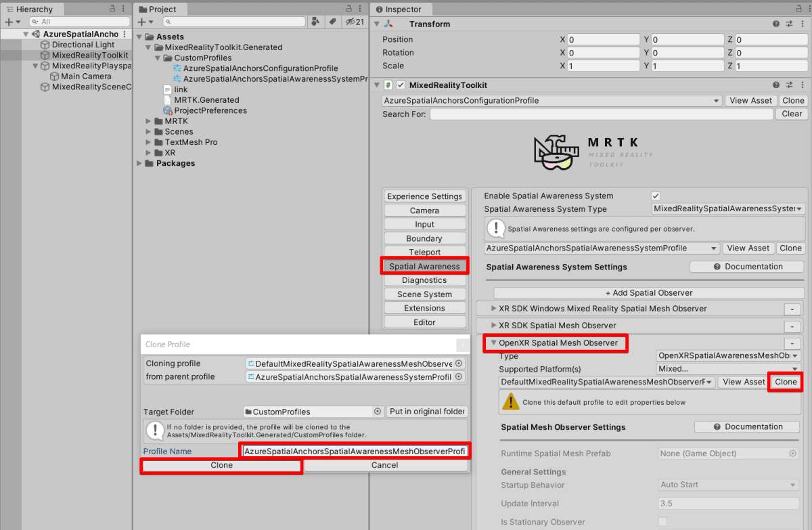The image size is (812, 530).
Task: Open MixedRealityToolkit component three-dot menu
Action: (x=801, y=85)
